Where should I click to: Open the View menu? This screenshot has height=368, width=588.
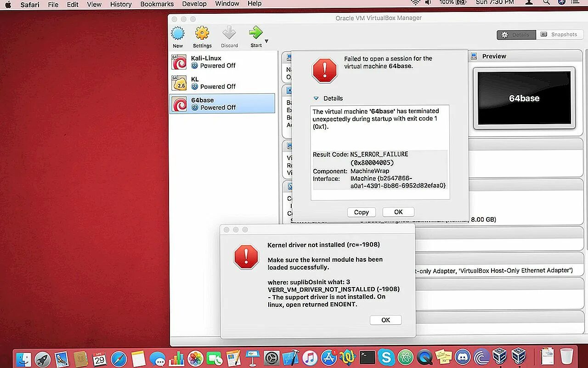point(94,4)
